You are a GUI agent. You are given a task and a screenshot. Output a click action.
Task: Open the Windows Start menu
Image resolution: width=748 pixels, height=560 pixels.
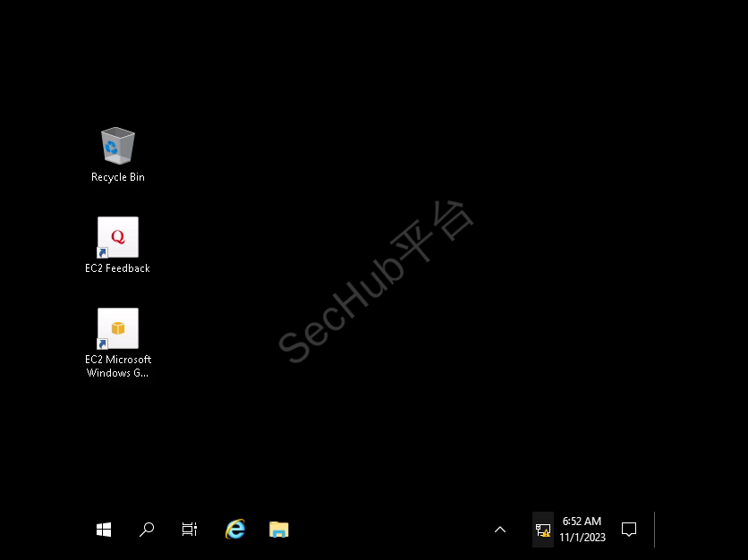pyautogui.click(x=104, y=530)
